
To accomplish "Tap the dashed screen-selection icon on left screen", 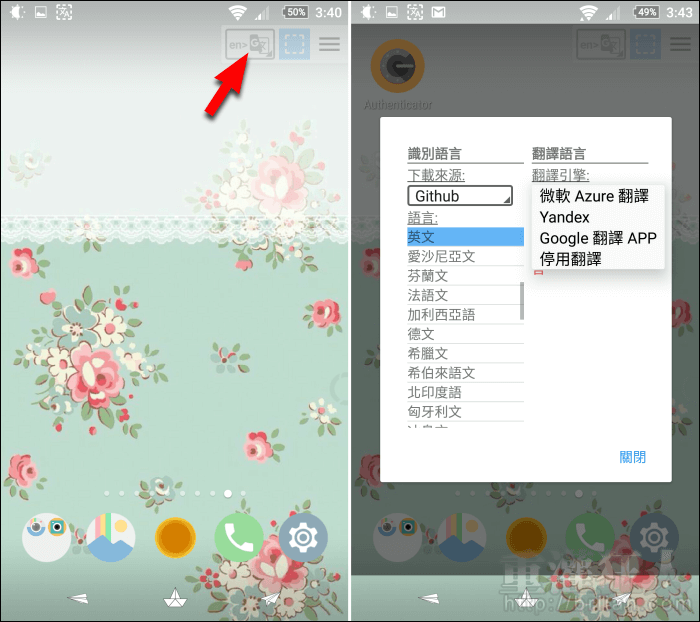I will coord(294,45).
